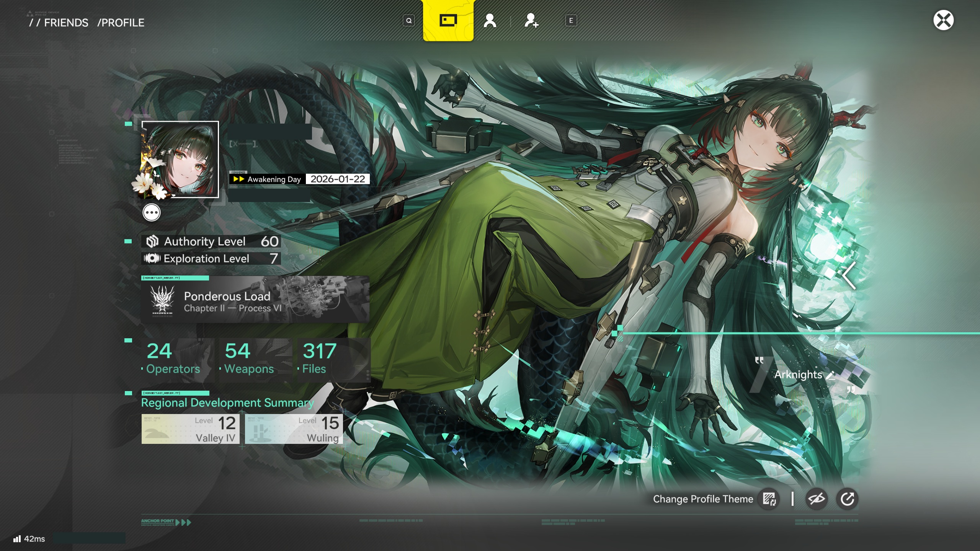Click the 42ms network latency indicator
980x551 pixels.
coord(29,539)
